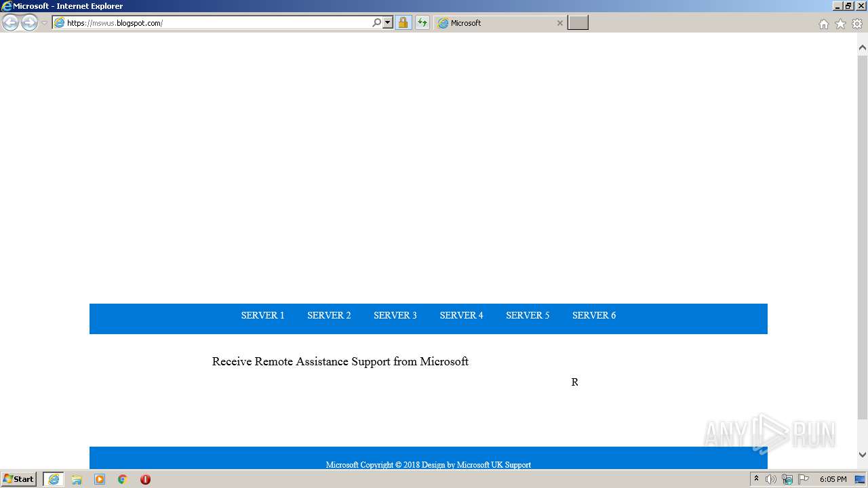Open SERVER 2 link

click(329, 315)
